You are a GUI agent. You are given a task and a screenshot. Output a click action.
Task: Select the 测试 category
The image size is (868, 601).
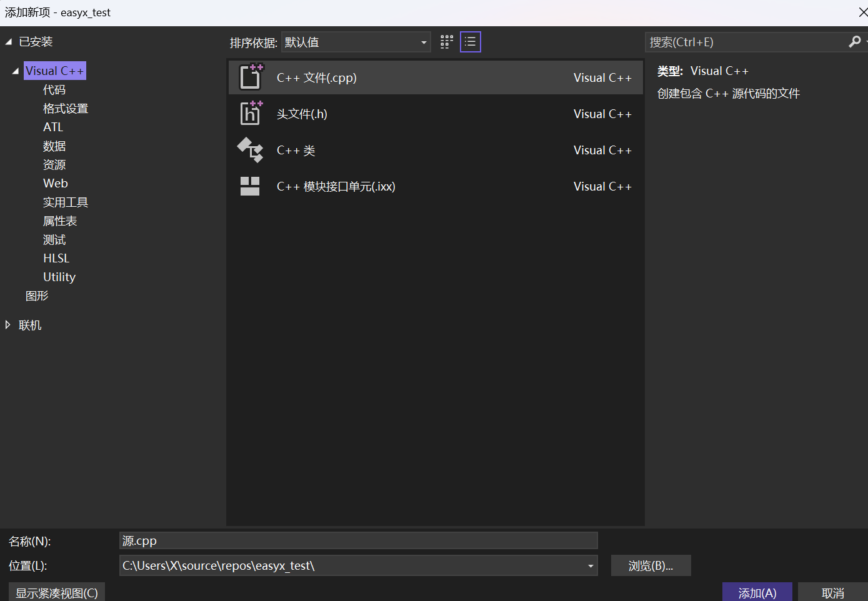tap(54, 240)
